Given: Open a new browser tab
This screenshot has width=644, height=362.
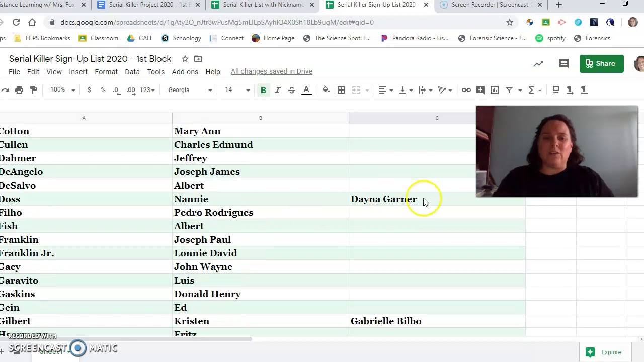Looking at the screenshot, I should coord(559,5).
